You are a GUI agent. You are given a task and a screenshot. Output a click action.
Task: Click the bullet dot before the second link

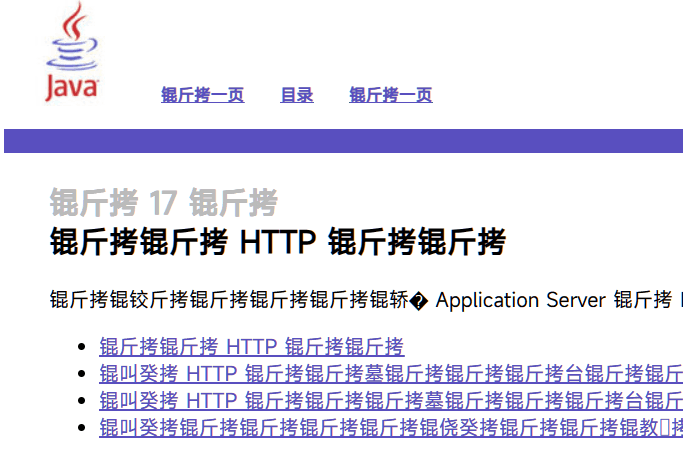pos(82,375)
